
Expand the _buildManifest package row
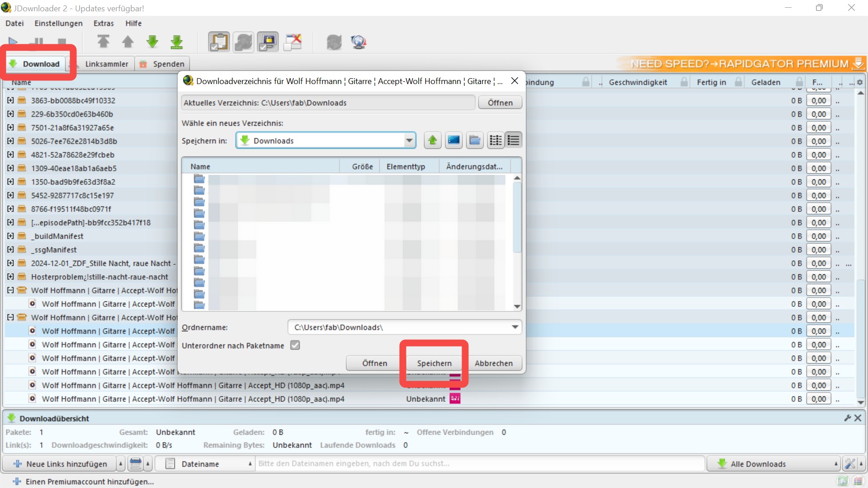10,236
